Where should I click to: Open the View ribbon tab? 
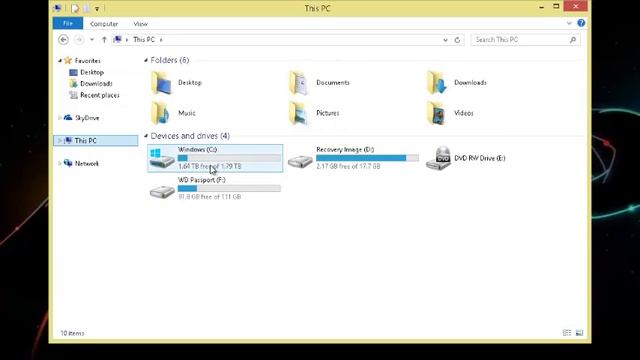coord(140,24)
